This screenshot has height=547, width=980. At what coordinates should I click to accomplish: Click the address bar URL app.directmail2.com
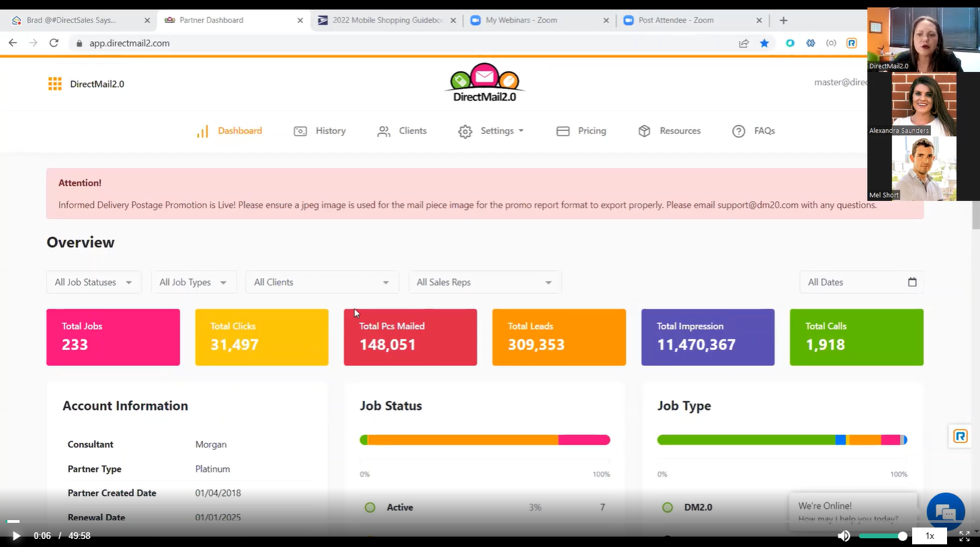pos(129,43)
